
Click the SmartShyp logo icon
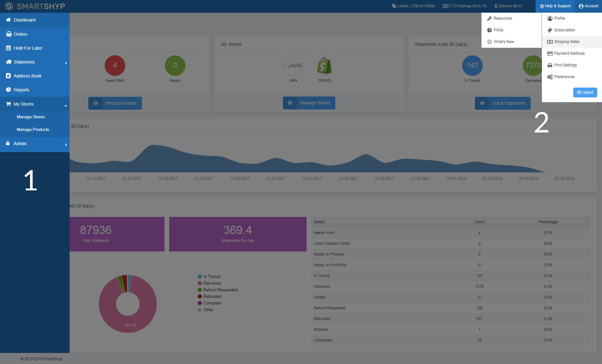(x=9, y=6)
